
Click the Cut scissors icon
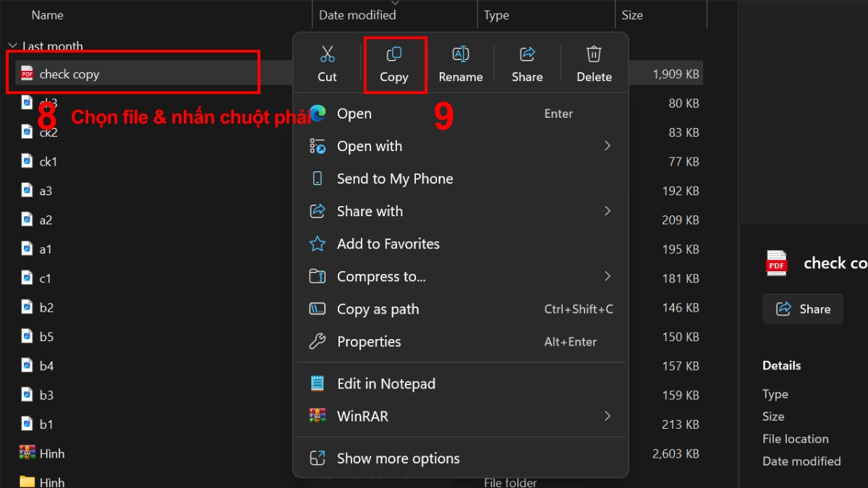[x=327, y=54]
